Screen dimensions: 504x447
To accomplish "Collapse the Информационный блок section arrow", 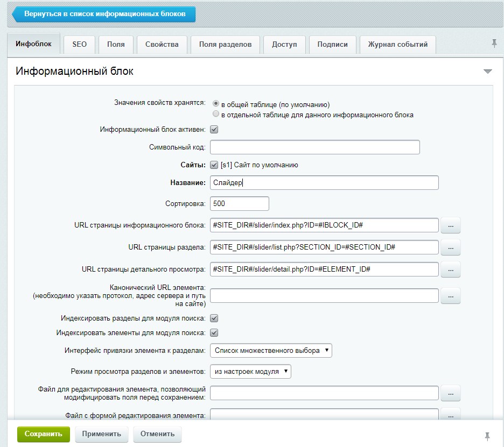I will [488, 72].
